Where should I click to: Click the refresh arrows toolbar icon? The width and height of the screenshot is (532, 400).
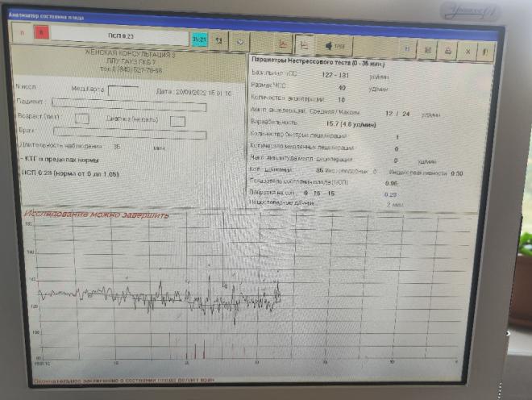tap(218, 41)
